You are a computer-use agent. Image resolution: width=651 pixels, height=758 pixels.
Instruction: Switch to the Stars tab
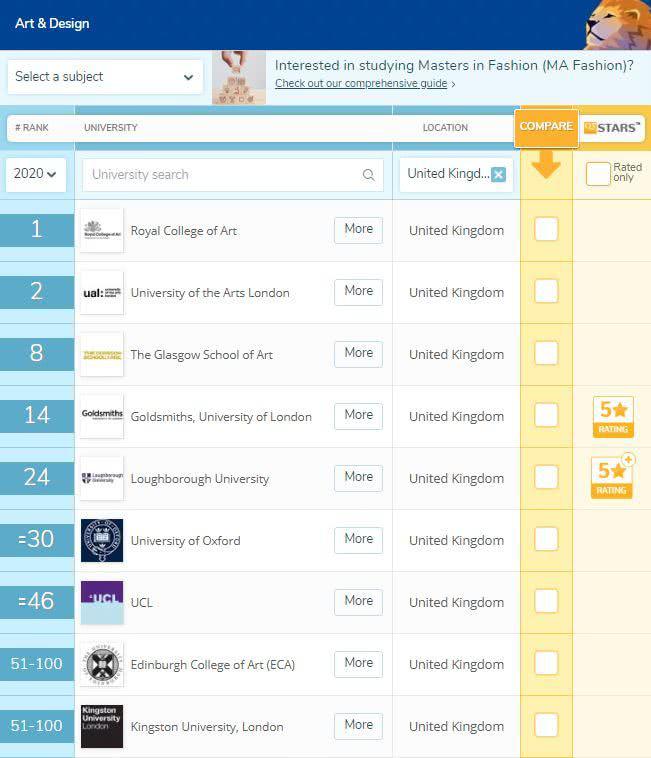pyautogui.click(x=613, y=128)
